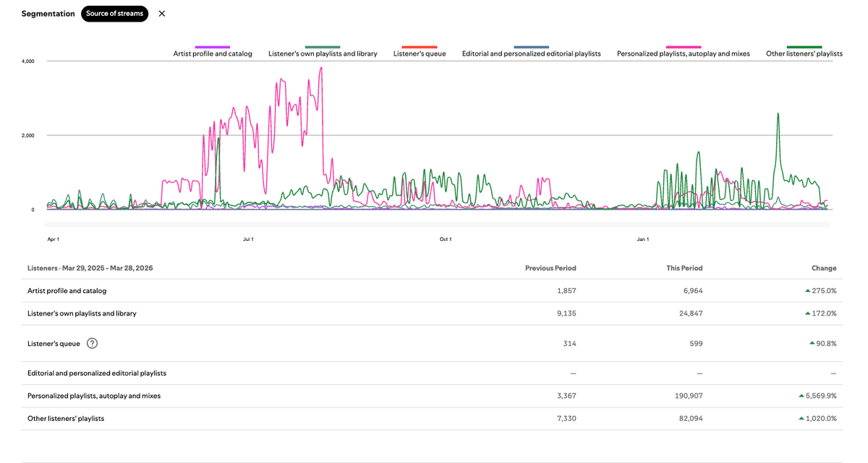The image size is (868, 463).
Task: Click the 24,847 this period value
Action: (x=691, y=313)
